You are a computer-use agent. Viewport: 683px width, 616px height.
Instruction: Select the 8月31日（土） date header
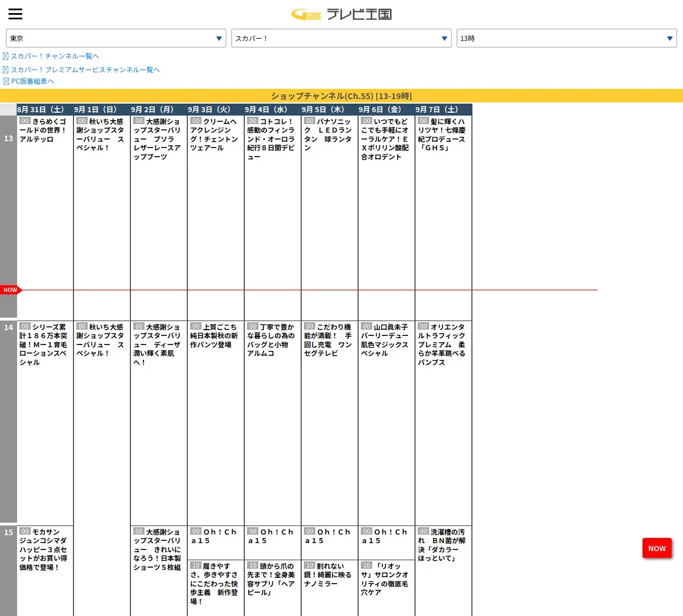pyautogui.click(x=45, y=109)
